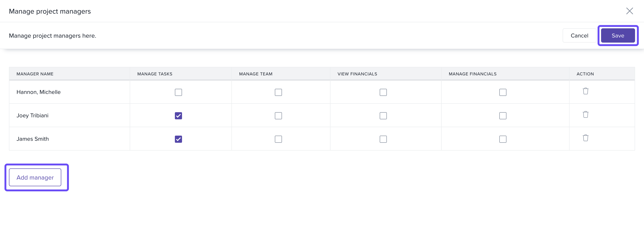Click the Manager Name column header

[35, 74]
